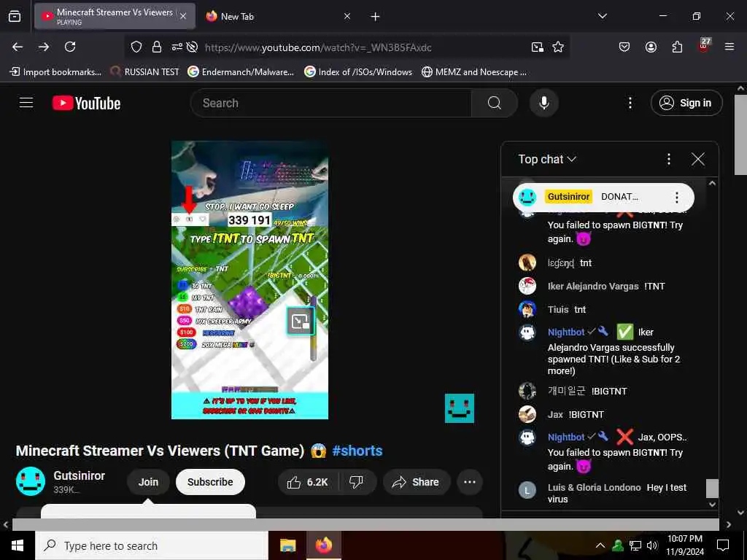Sign in to YouTube
Viewport: 747px width, 560px height.
[686, 103]
